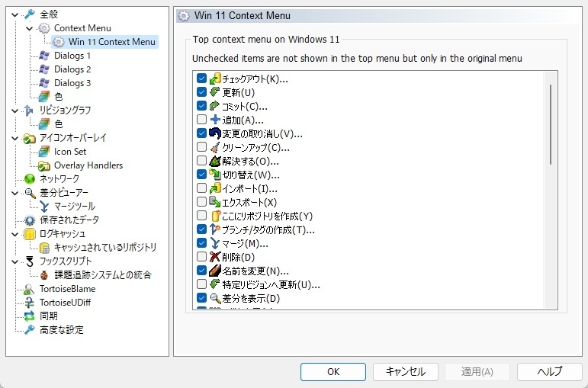Open Icon Set settings page
The image size is (588, 388).
click(70, 152)
